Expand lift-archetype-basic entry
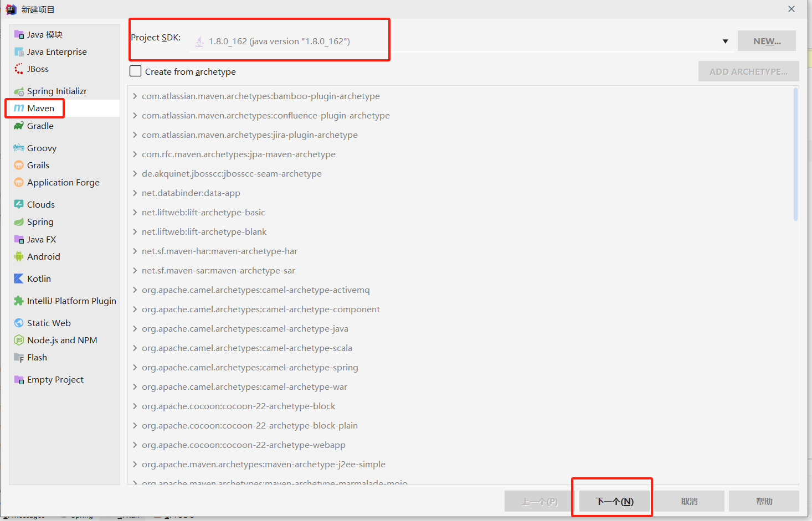Image resolution: width=812 pixels, height=521 pixels. 135,213
